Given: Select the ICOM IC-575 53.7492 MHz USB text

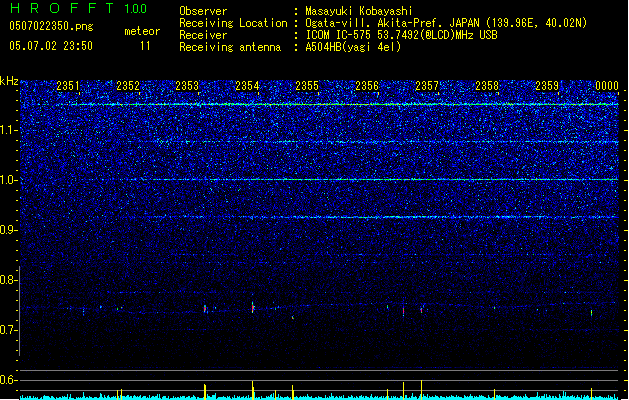Looking at the screenshot, I should pos(401,35).
